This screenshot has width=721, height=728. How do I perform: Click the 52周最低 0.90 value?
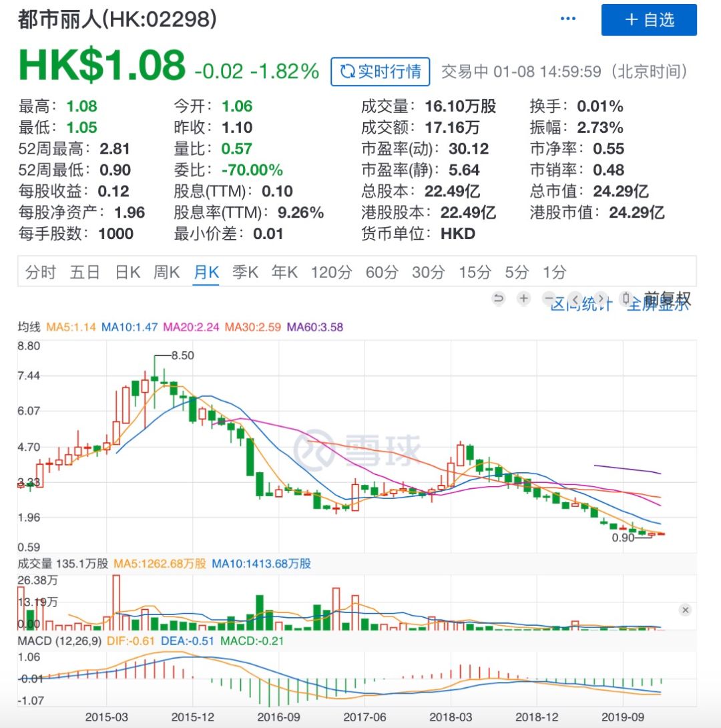[x=115, y=170]
